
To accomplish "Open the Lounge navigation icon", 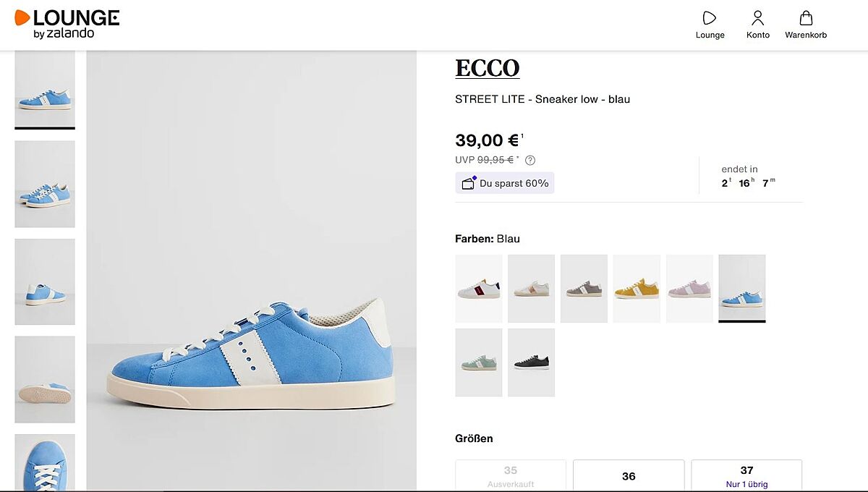I will pyautogui.click(x=710, y=19).
